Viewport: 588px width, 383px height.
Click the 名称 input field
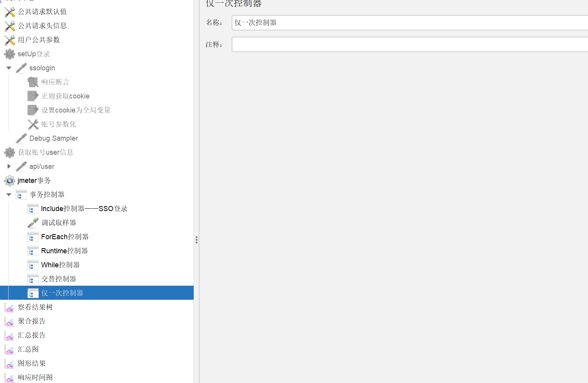(410, 23)
